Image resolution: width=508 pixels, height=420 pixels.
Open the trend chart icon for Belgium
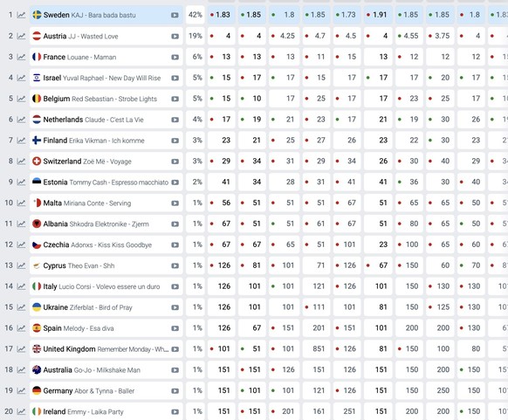(x=21, y=99)
